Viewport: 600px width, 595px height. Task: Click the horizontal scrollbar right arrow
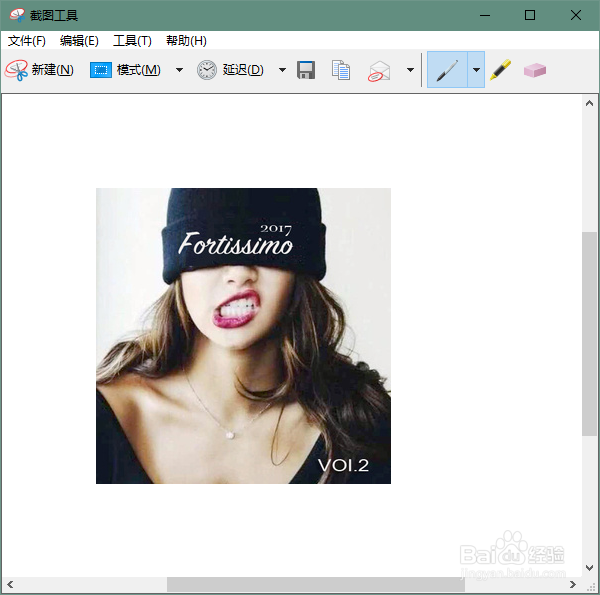(x=573, y=584)
